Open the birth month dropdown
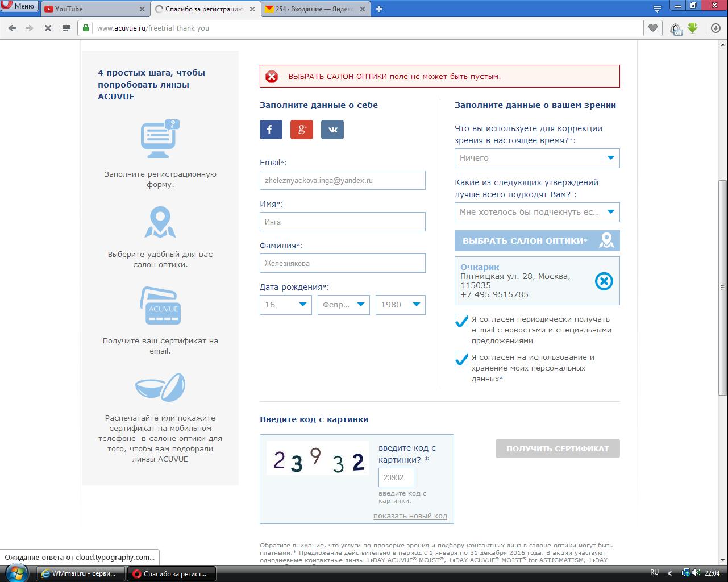 click(344, 305)
